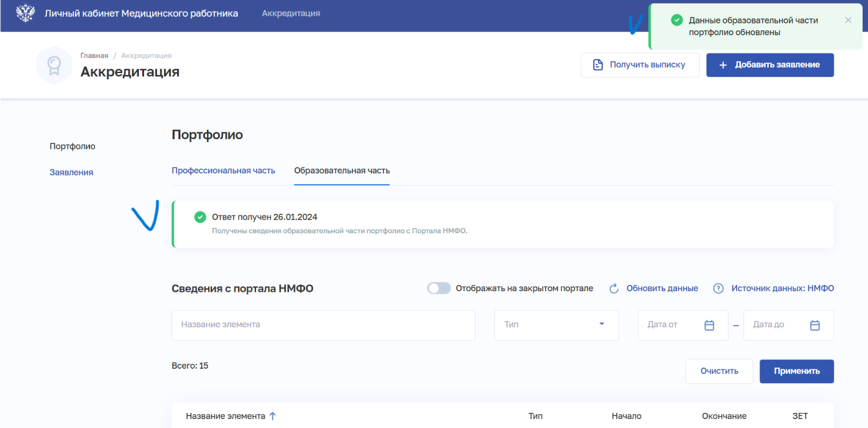Click the Добавить заявление button
The image size is (868, 428).
click(x=770, y=65)
